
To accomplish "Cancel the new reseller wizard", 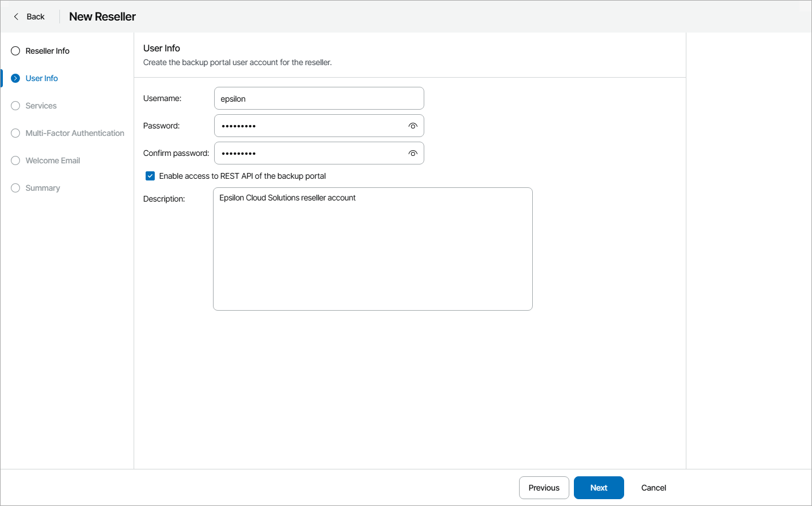I will (653, 488).
